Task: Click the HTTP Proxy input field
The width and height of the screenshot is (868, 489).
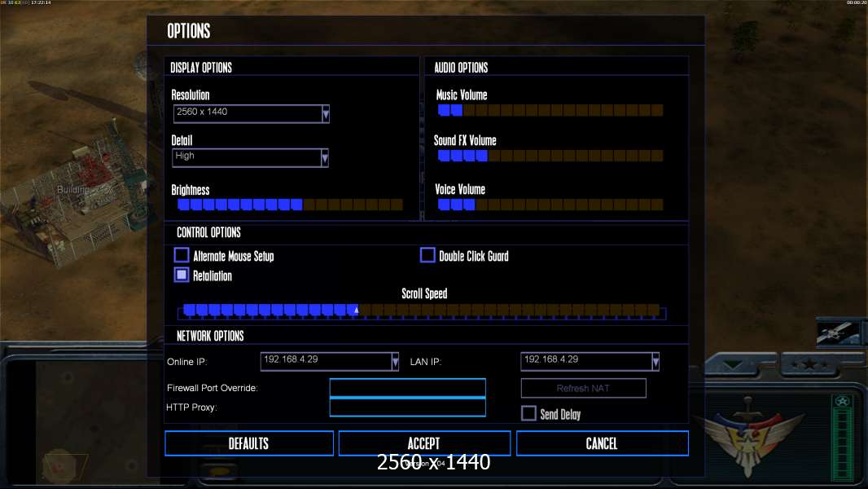Action: (407, 407)
